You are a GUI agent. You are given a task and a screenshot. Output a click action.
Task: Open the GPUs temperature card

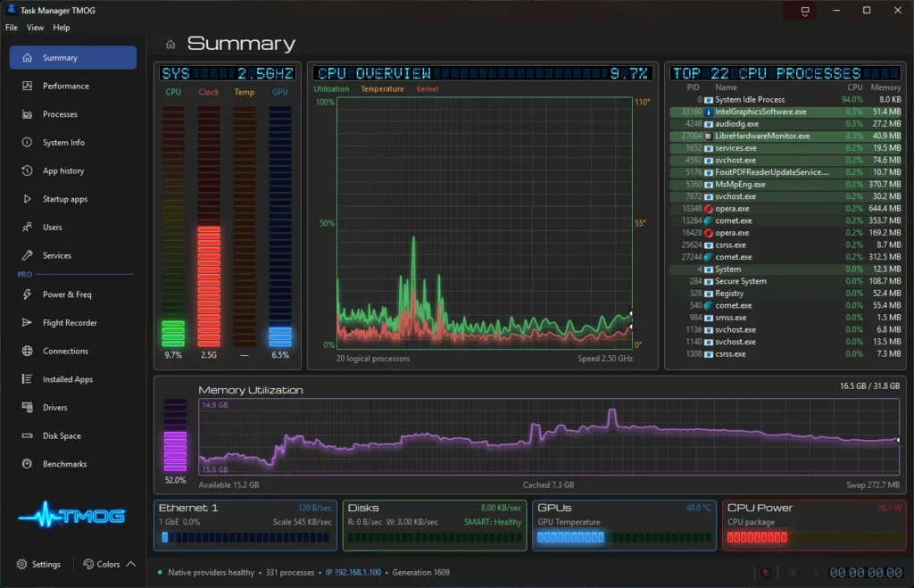(624, 525)
